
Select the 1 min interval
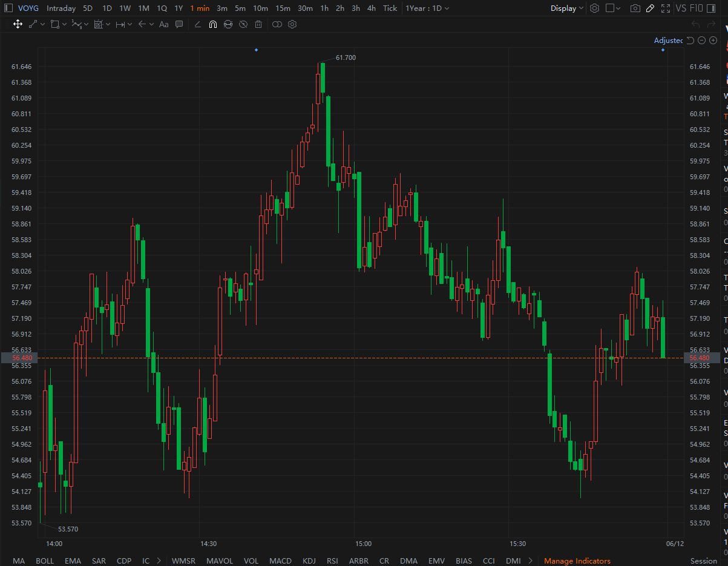coord(200,8)
